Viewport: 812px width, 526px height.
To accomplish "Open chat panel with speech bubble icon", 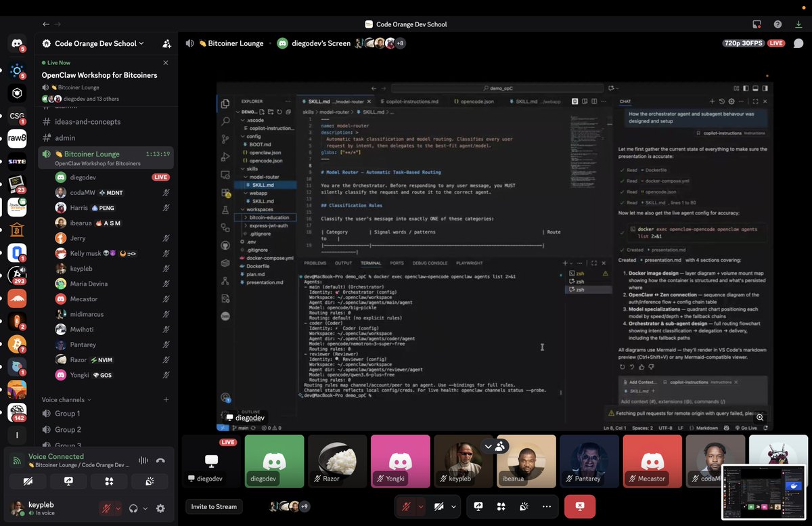I will 798,43.
